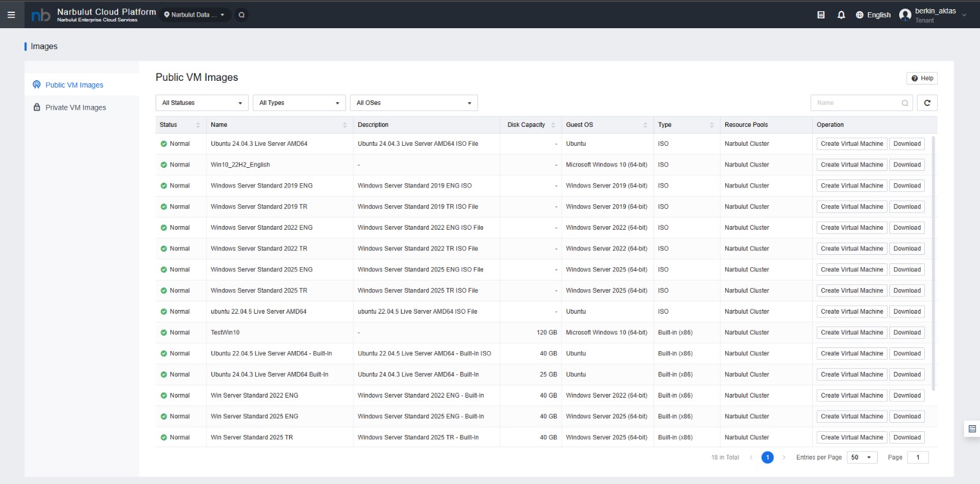The width and height of the screenshot is (980, 484).
Task: Open the Entries per Page dropdown
Action: (x=862, y=458)
